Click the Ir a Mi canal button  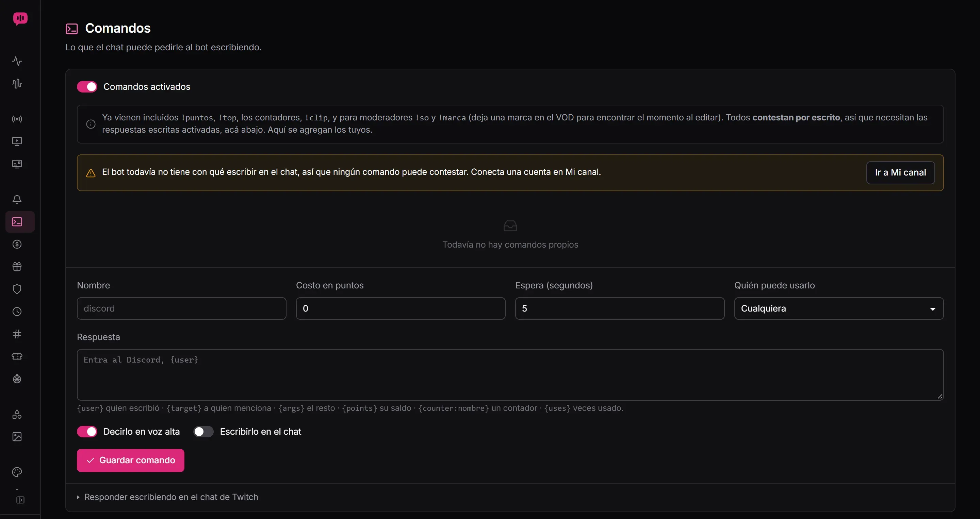(900, 173)
